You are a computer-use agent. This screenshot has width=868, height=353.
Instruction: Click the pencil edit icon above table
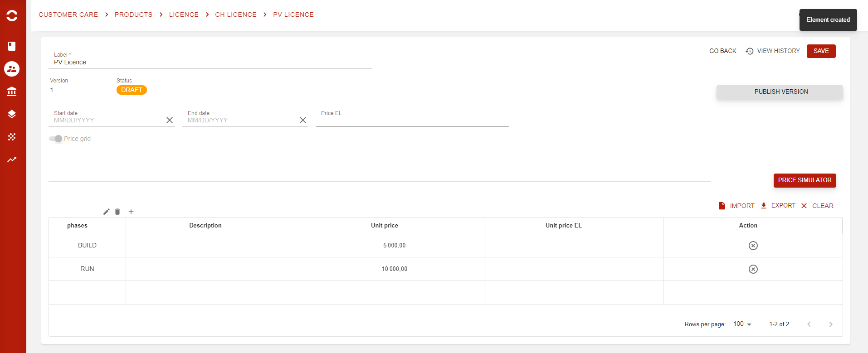pyautogui.click(x=107, y=212)
